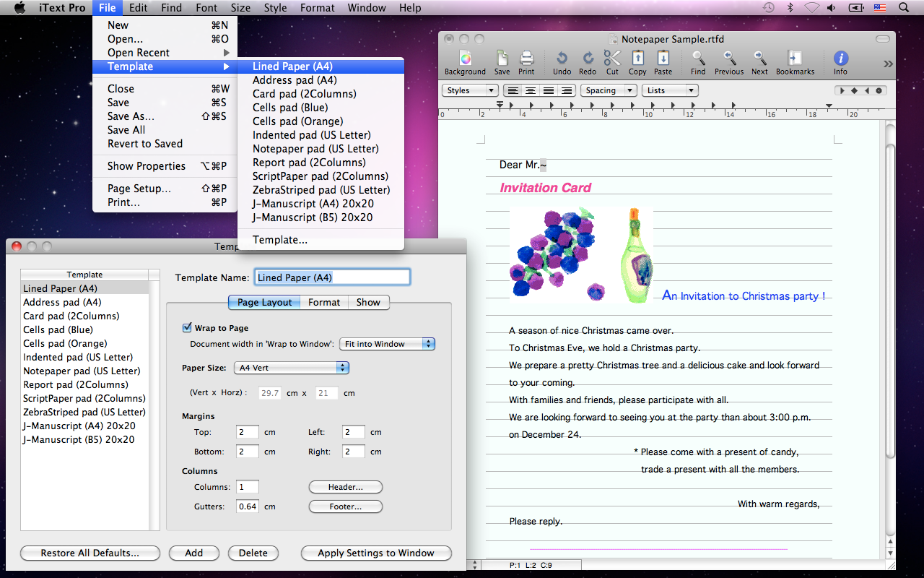Select ZebraStriped pad (US Letter) in the template list
Viewport: 924px width, 578px height.
[84, 412]
